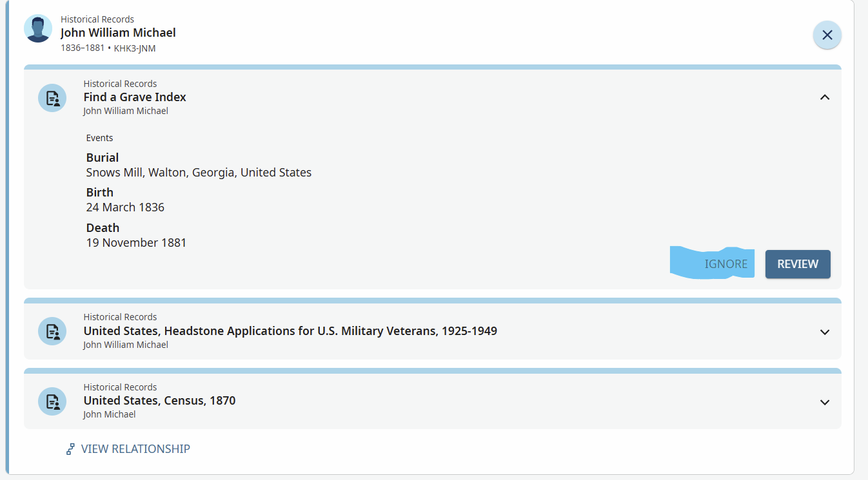Select the United States, Census, 1870 title
The image size is (868, 480).
pyautogui.click(x=159, y=401)
